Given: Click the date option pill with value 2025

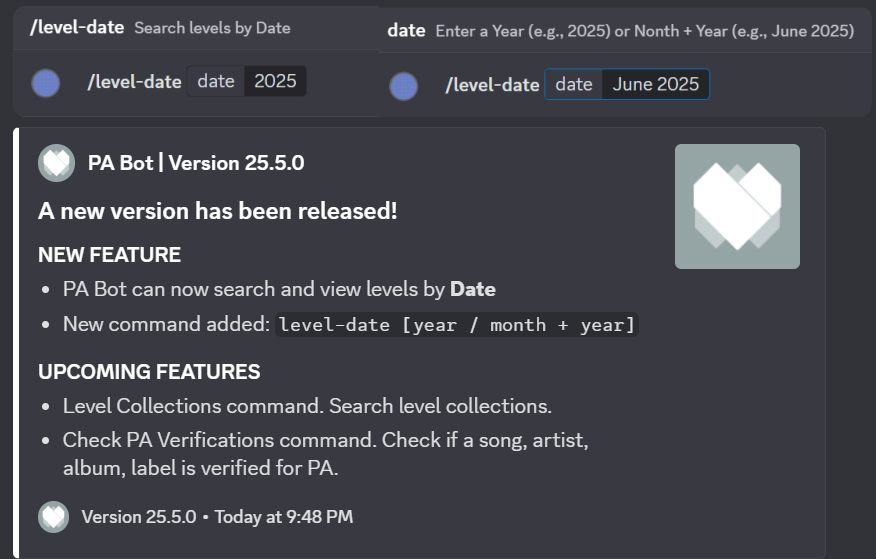Looking at the screenshot, I should coord(247,82).
